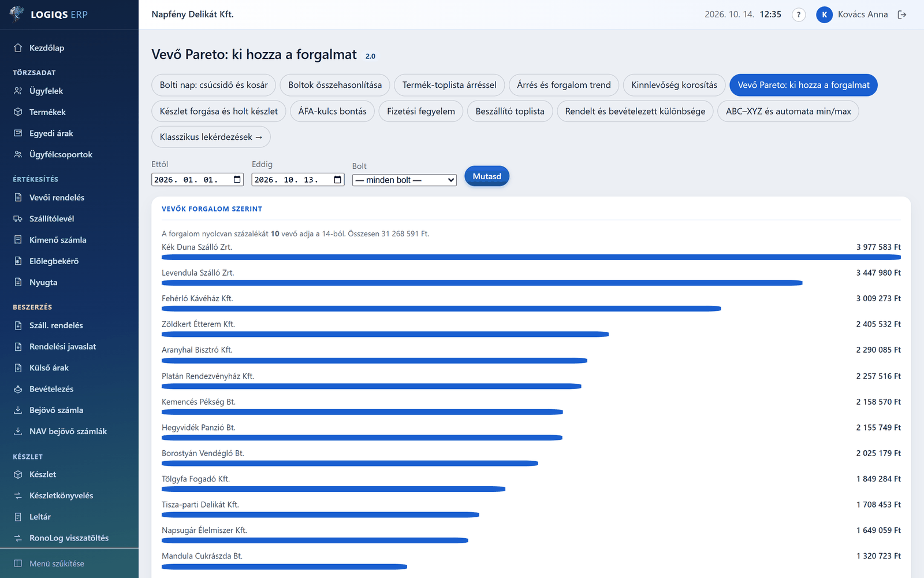The width and height of the screenshot is (924, 578).
Task: Click the Bejövő számla download icon
Action: (18, 410)
